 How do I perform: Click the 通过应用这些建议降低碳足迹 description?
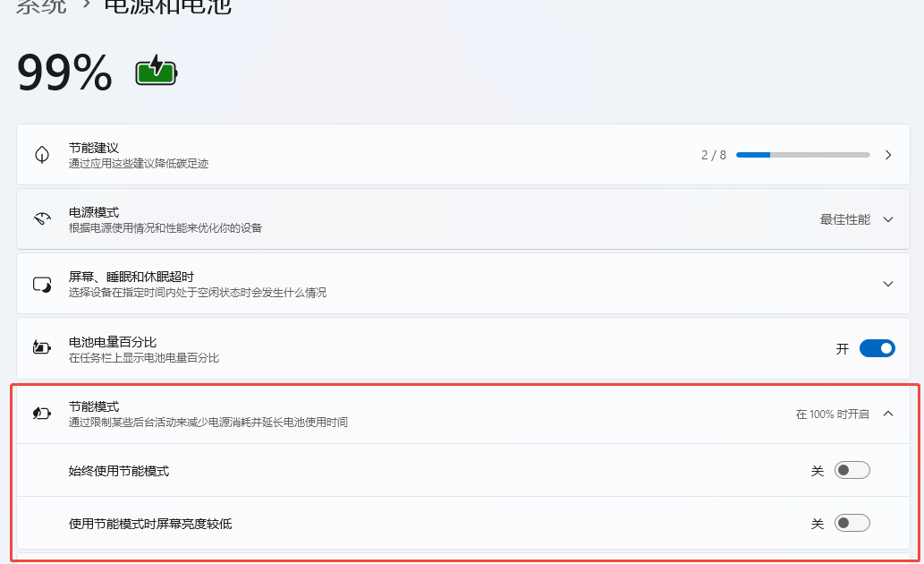(139, 164)
